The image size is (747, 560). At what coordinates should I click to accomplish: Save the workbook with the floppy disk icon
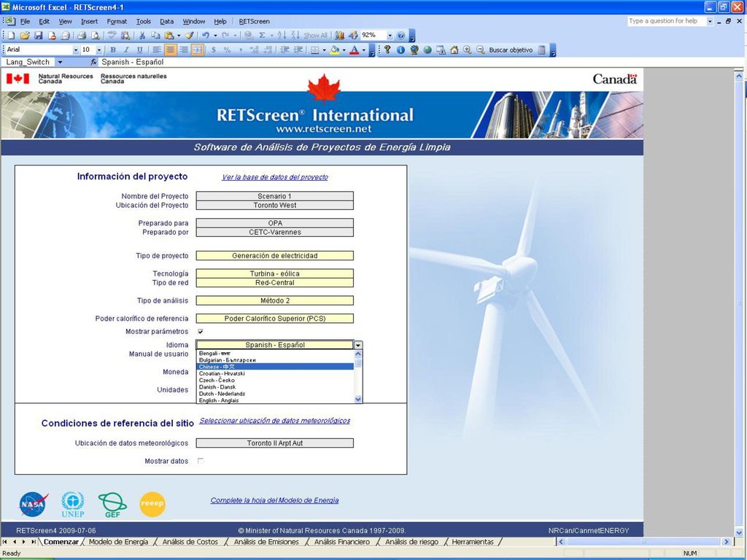(x=39, y=35)
